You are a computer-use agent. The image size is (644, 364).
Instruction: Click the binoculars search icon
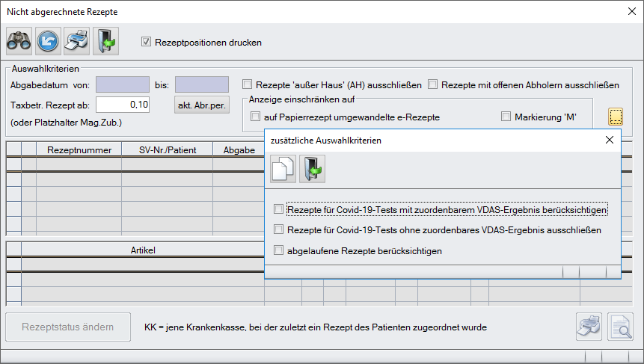point(19,42)
